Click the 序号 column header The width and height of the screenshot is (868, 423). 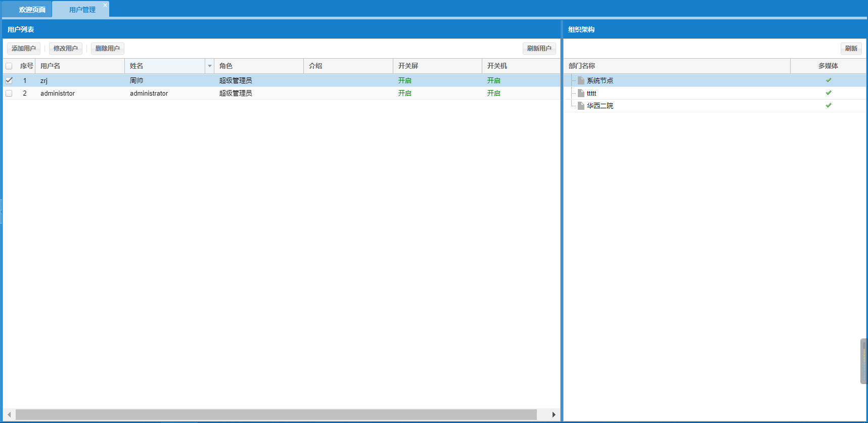pos(26,66)
